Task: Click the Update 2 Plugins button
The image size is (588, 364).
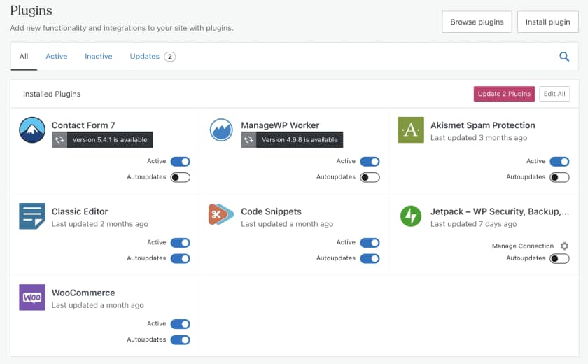Action: click(x=504, y=94)
